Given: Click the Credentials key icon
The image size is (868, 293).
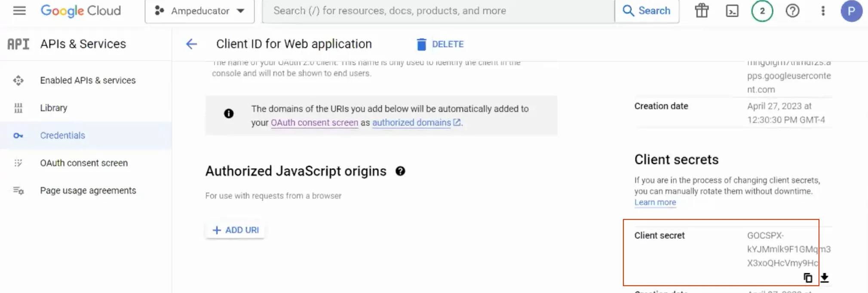Looking at the screenshot, I should [x=18, y=136].
